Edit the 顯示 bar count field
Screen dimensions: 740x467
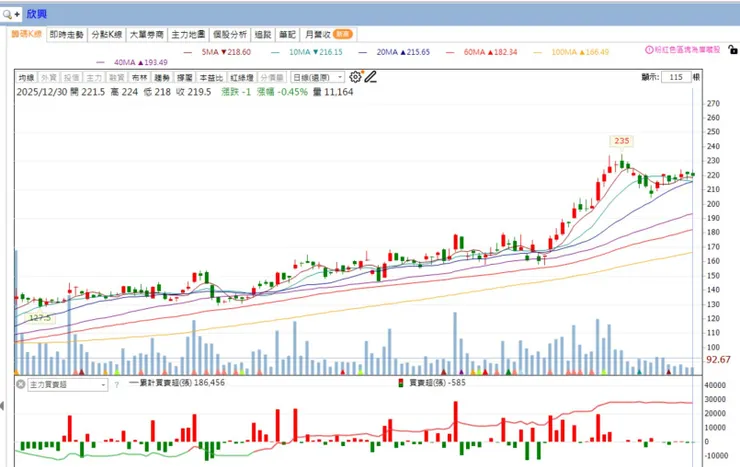coord(676,77)
